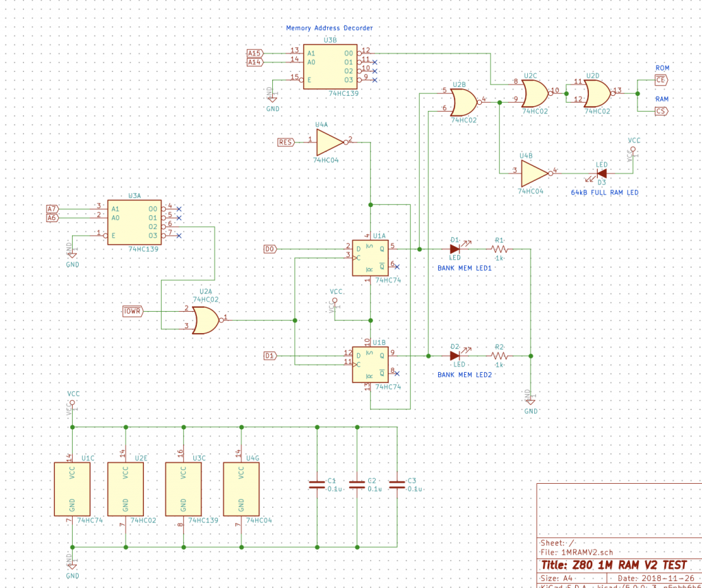Click the D3 full RAM LED symbol

coord(601,173)
